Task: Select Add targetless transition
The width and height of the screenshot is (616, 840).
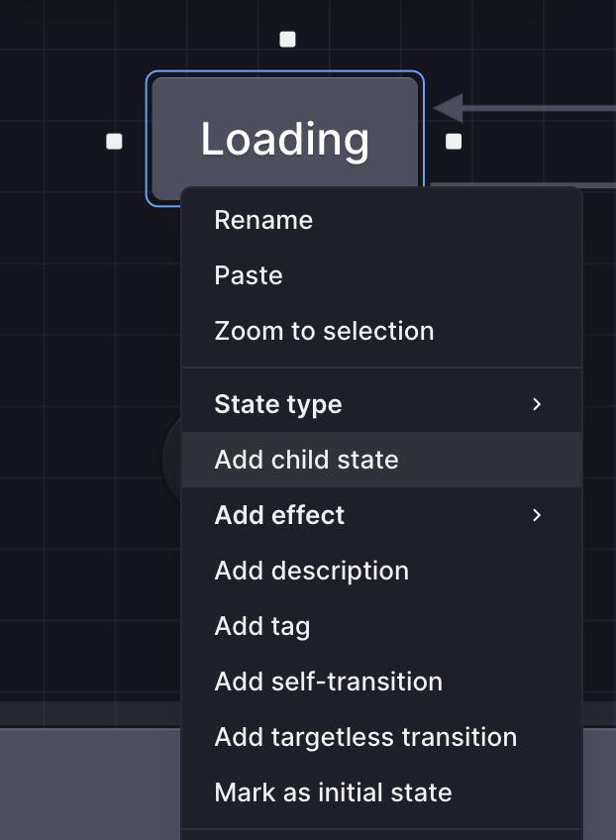Action: [365, 737]
